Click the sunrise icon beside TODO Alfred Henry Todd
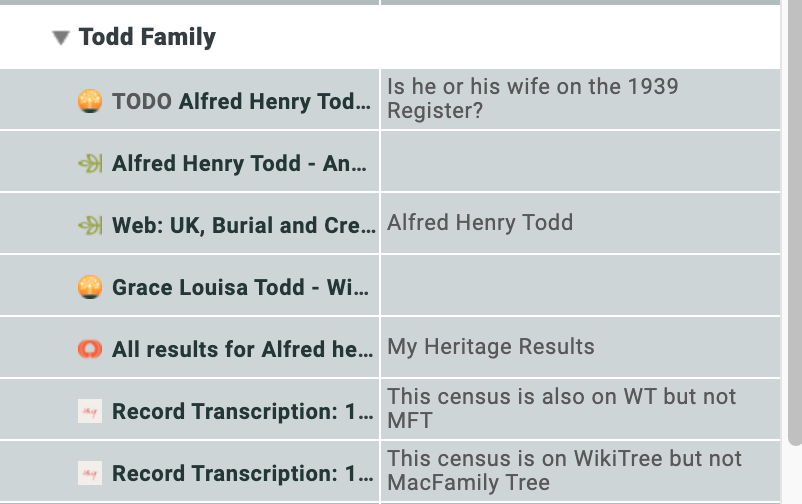 pos(90,101)
